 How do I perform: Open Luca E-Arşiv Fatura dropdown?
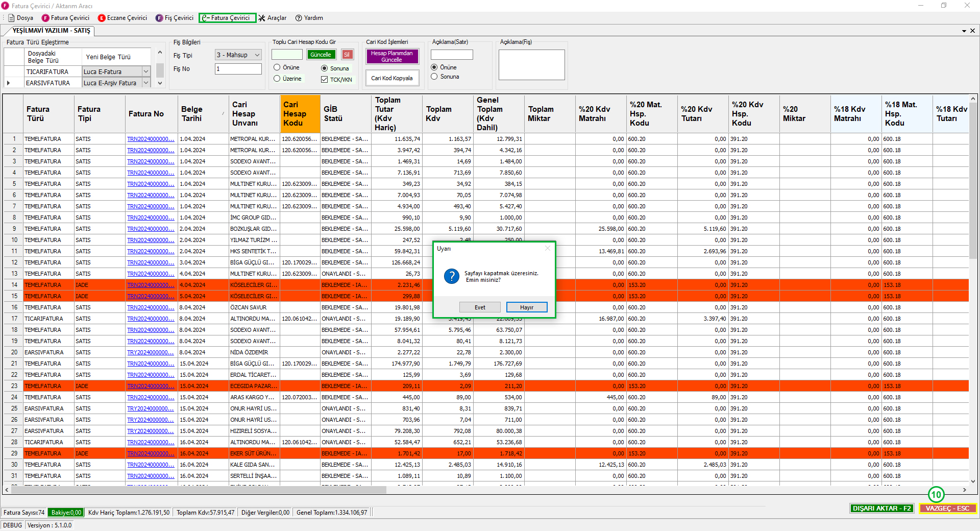pyautogui.click(x=146, y=83)
